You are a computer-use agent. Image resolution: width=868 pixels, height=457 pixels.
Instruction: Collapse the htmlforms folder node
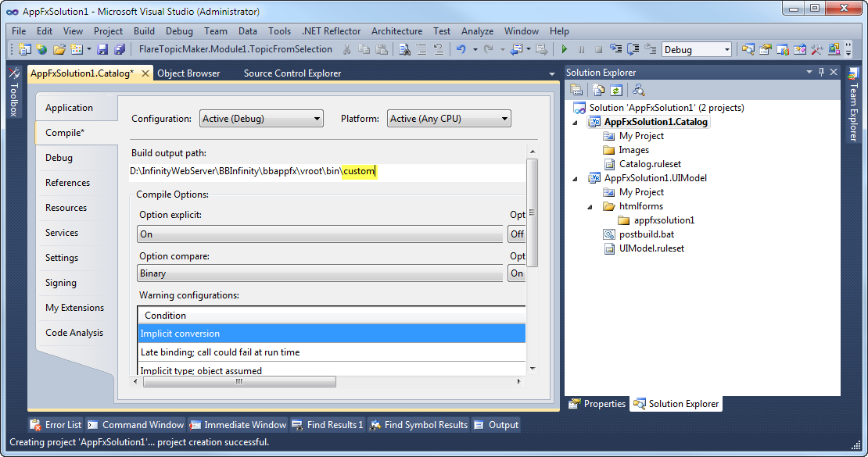(590, 206)
